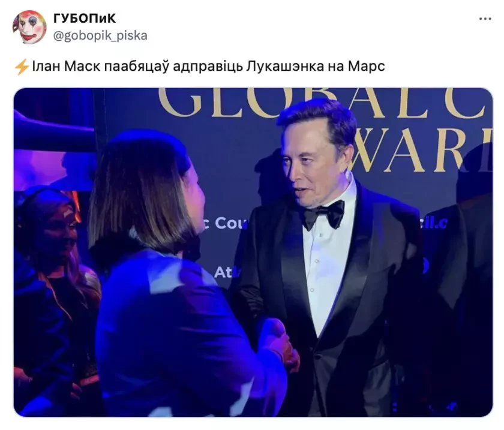Open the three-dot more options menu
Image resolution: width=504 pixels, height=430 pixels.
[x=485, y=19]
